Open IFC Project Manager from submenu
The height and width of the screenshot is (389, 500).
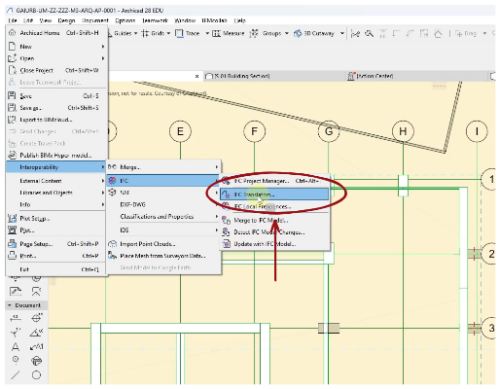click(x=274, y=181)
